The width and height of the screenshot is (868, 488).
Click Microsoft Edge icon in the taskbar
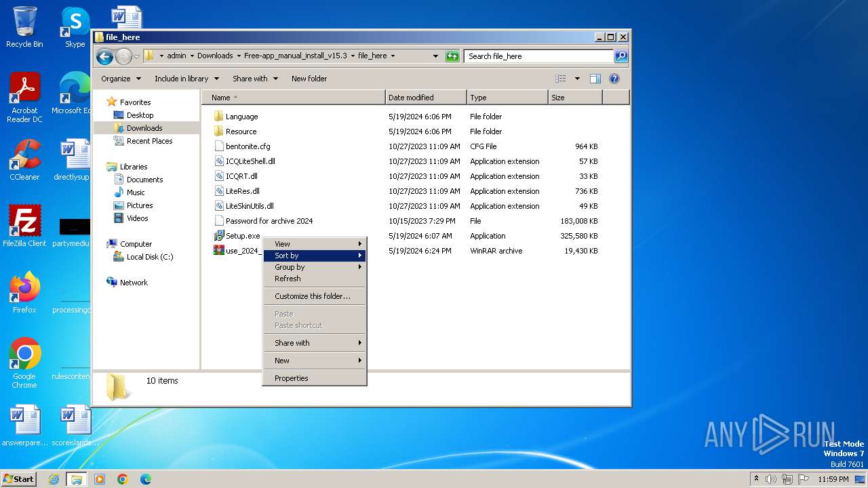pyautogui.click(x=146, y=479)
